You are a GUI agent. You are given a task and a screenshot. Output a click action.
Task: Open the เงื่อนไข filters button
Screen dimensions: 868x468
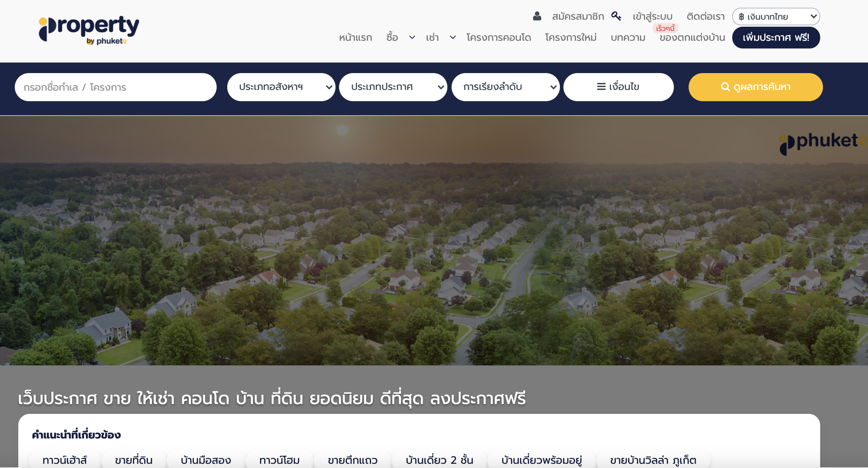618,87
